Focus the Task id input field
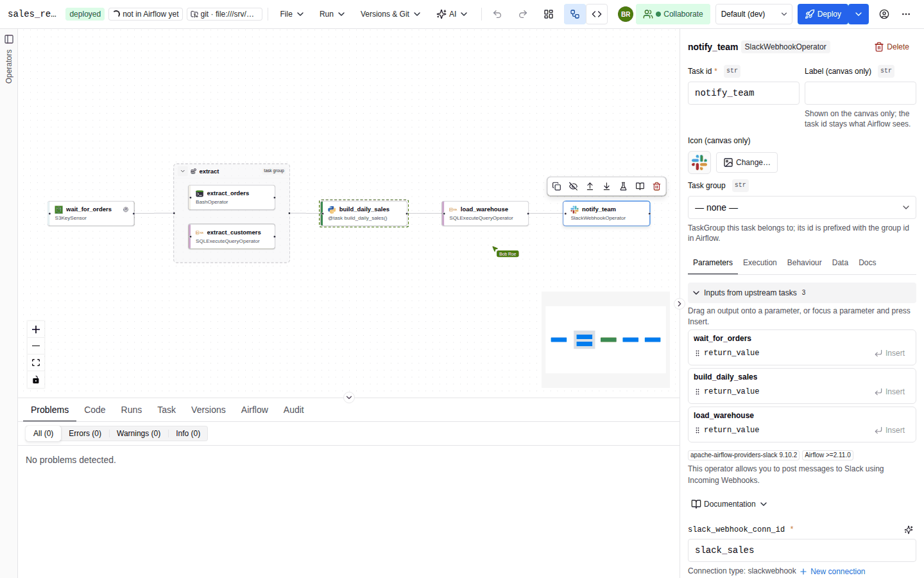Screen dimensions: 924x578 [744, 93]
